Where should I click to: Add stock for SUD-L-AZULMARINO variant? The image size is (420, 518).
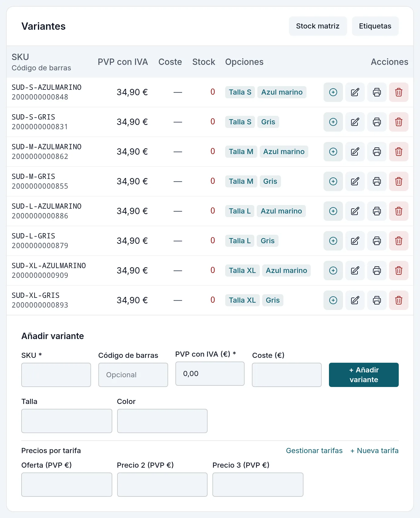(x=333, y=211)
